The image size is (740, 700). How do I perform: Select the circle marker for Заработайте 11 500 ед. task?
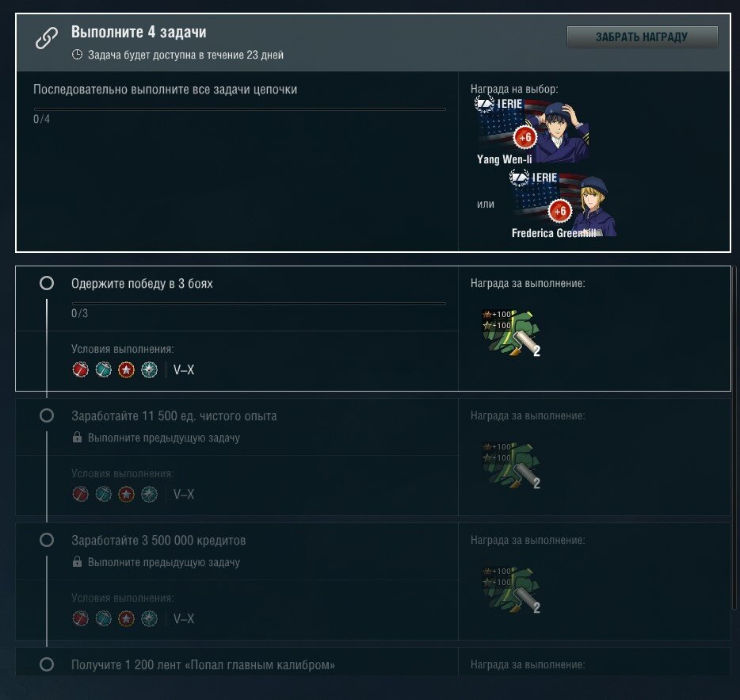[47, 415]
